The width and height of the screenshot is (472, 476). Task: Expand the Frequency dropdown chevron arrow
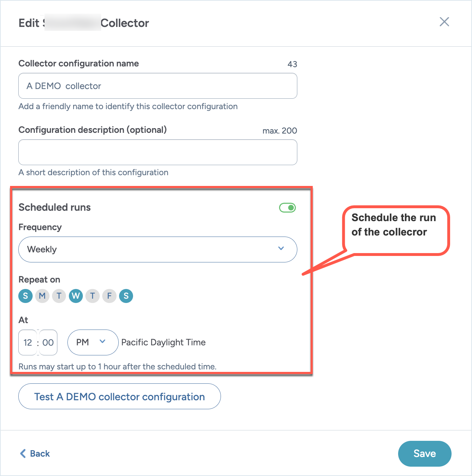281,248
